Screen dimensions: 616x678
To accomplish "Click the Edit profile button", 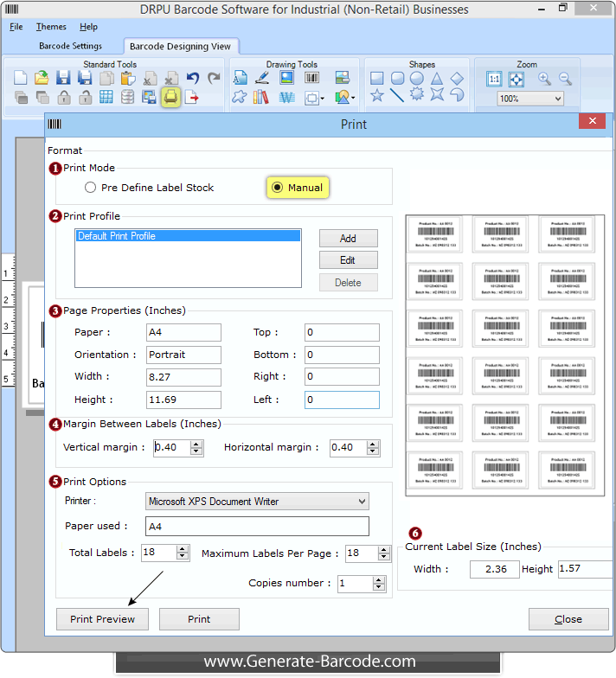I will pyautogui.click(x=348, y=259).
